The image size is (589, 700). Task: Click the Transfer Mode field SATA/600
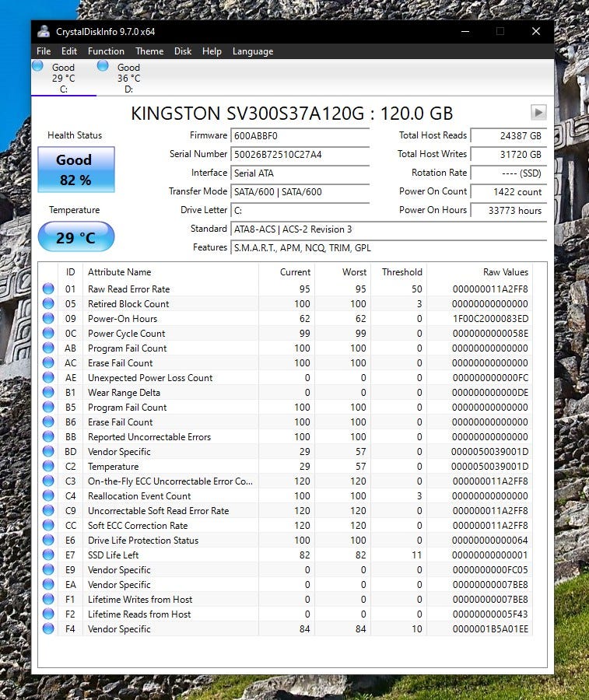pyautogui.click(x=300, y=192)
